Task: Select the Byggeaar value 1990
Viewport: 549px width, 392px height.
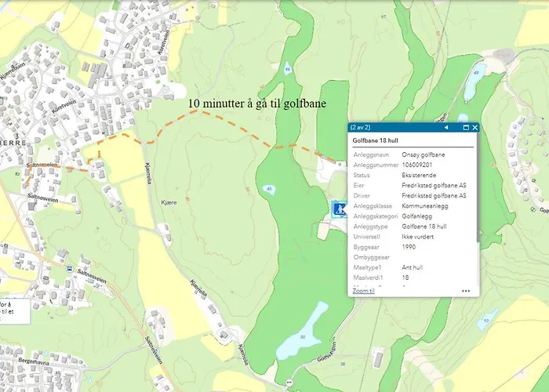Action: point(409,247)
